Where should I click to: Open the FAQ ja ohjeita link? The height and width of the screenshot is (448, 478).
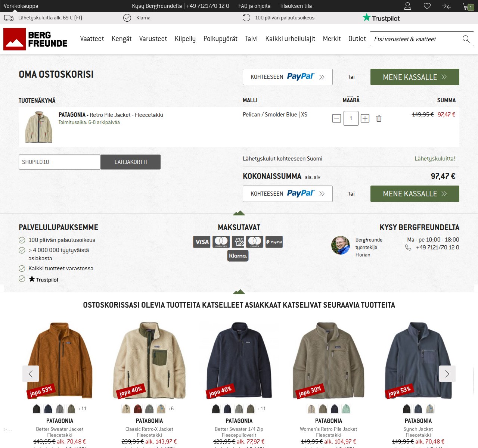[254, 6]
